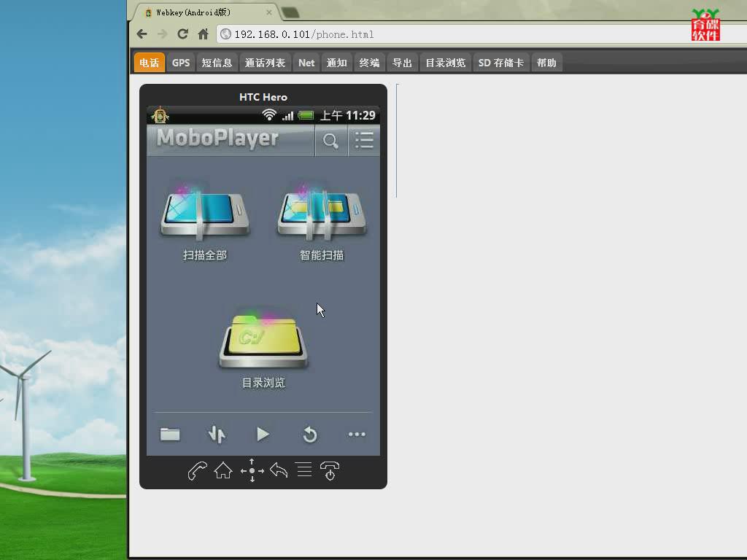
Task: Click the notification icon in phone status bar
Action: (x=160, y=115)
